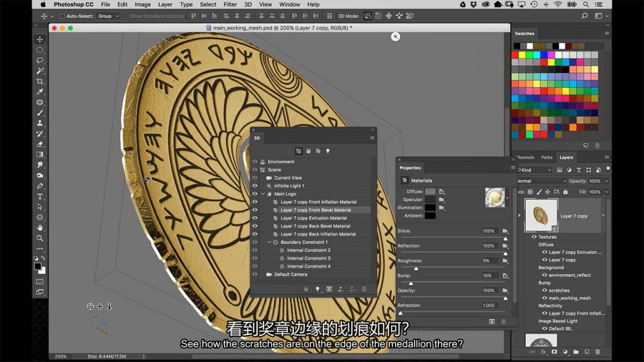Open the Auto-Select Group dropdown
This screenshot has height=362, width=644.
[108, 16]
